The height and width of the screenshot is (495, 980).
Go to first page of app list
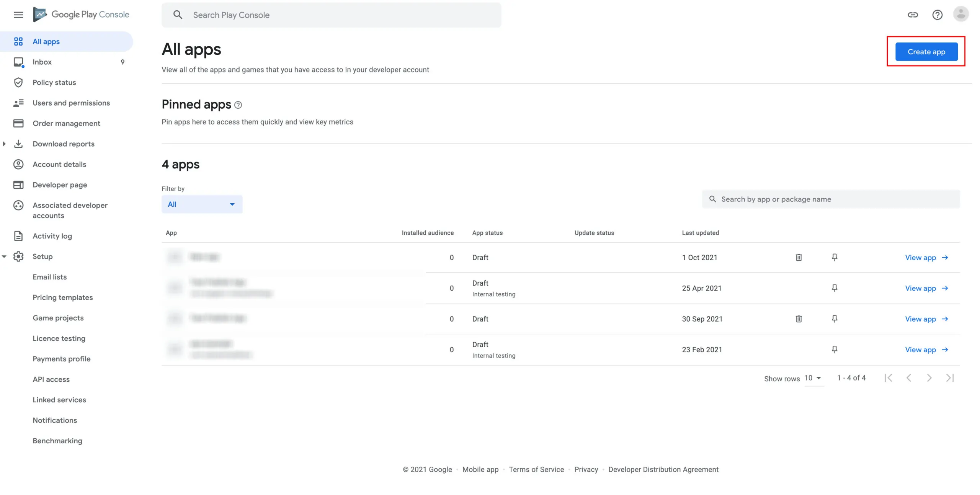889,378
